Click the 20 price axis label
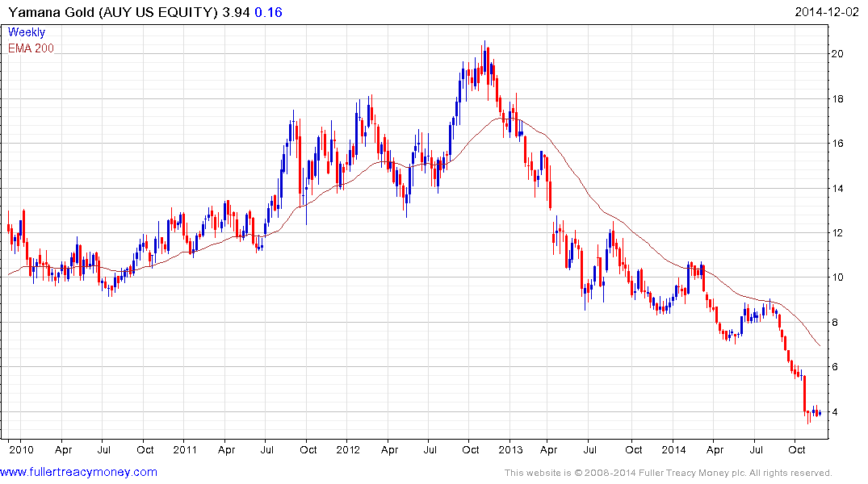The width and height of the screenshot is (868, 484). click(x=837, y=54)
